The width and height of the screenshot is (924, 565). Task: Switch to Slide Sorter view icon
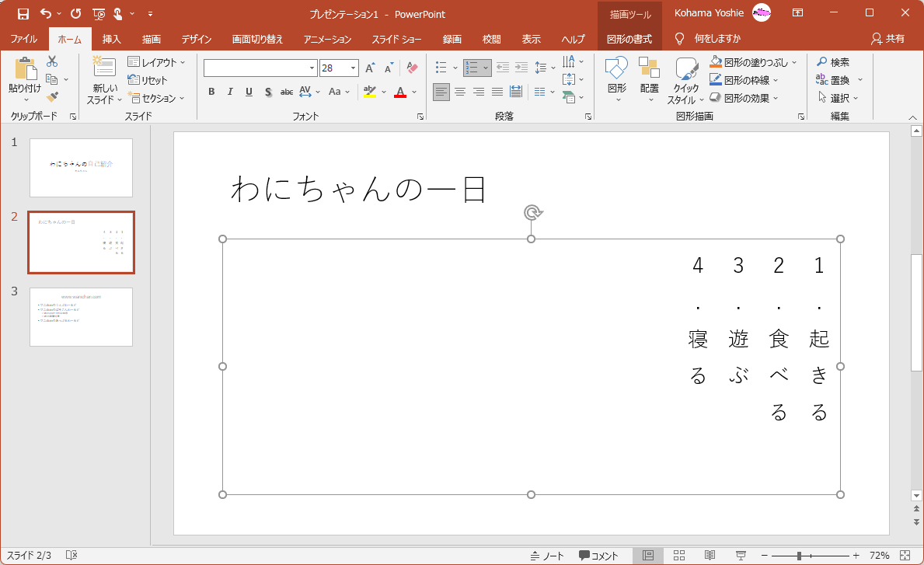coord(678,555)
